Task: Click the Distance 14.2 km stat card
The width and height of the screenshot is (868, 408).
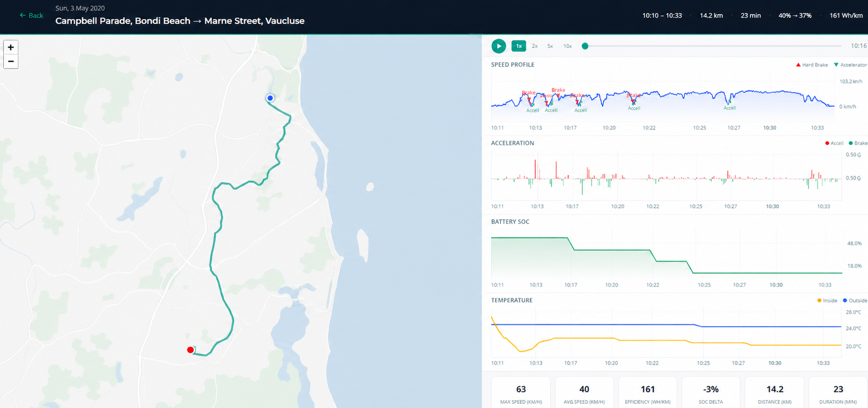Action: pos(775,393)
